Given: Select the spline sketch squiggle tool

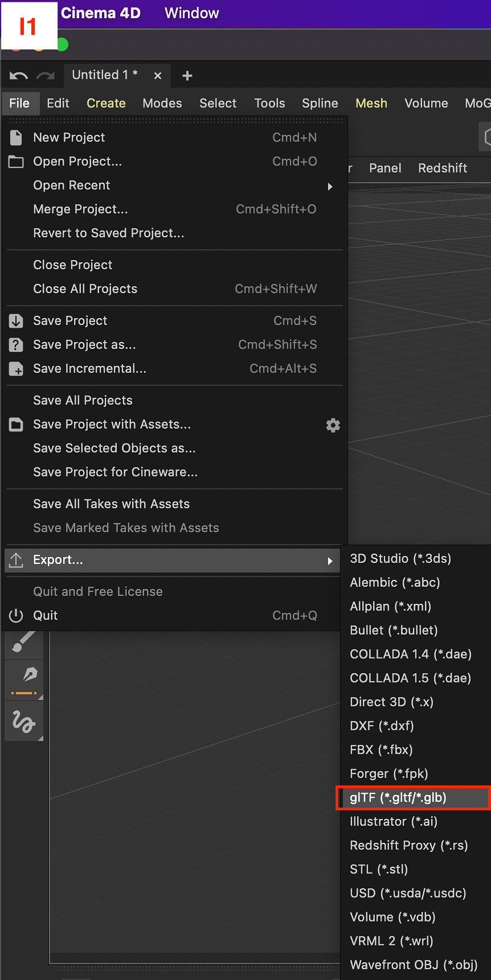Looking at the screenshot, I should [x=23, y=722].
